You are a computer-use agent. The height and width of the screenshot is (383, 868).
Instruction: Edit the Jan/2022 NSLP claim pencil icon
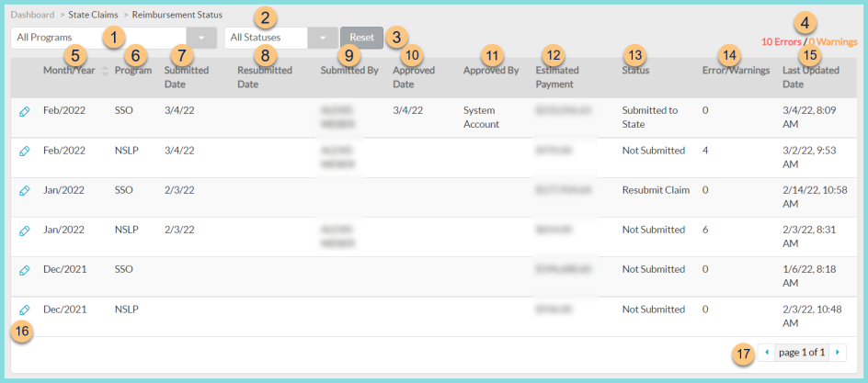pyautogui.click(x=24, y=231)
